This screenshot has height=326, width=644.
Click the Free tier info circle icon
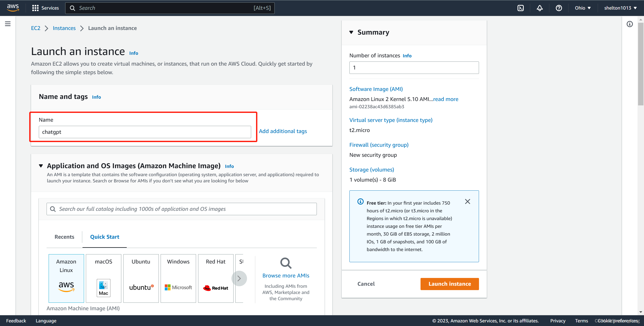point(360,201)
